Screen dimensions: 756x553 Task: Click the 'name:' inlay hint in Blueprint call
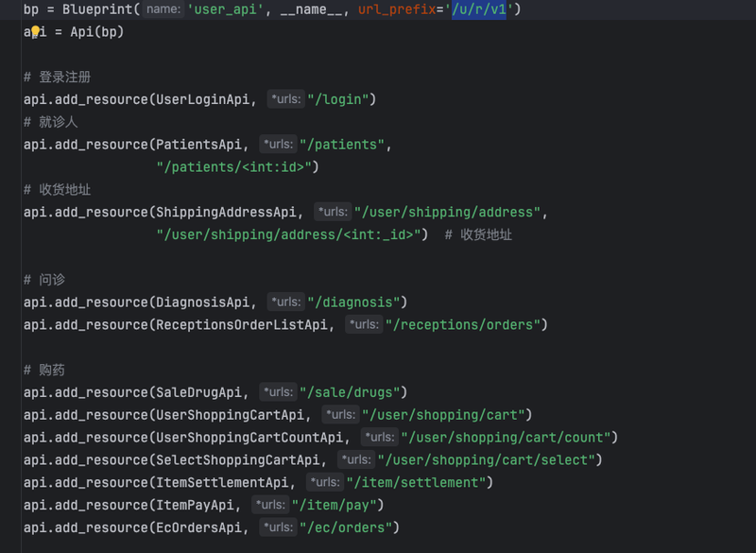(163, 9)
